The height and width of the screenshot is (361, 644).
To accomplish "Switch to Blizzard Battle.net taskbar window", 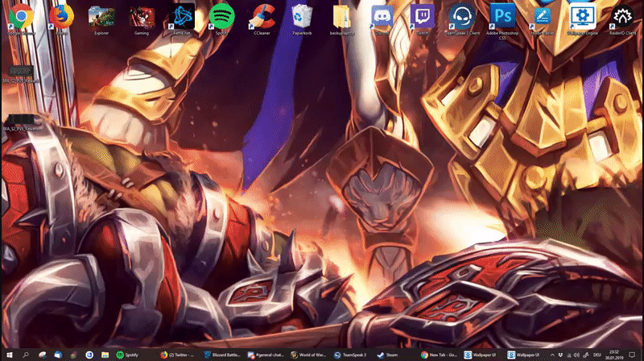I will 223,355.
